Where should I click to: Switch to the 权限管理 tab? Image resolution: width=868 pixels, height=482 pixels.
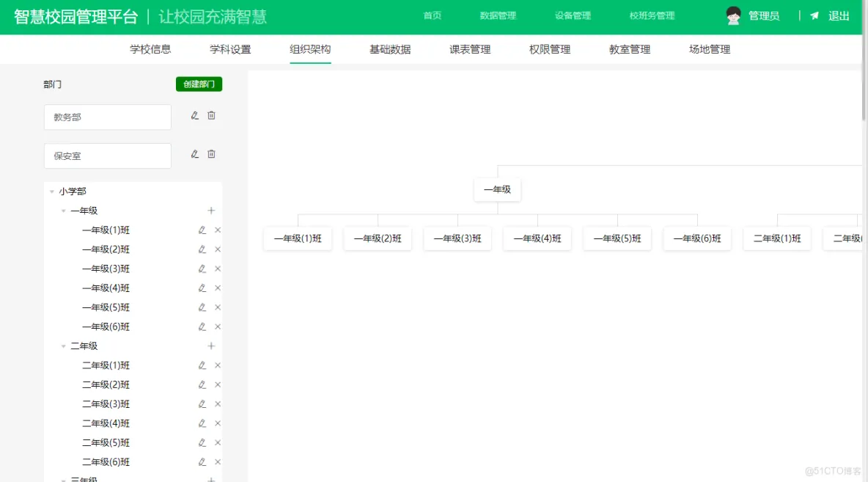pos(550,49)
